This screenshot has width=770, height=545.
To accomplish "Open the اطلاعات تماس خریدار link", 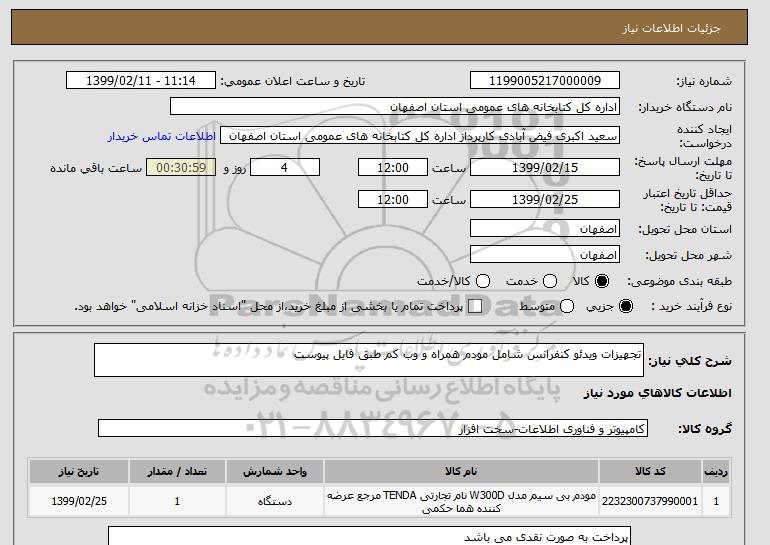I will (x=162, y=136).
